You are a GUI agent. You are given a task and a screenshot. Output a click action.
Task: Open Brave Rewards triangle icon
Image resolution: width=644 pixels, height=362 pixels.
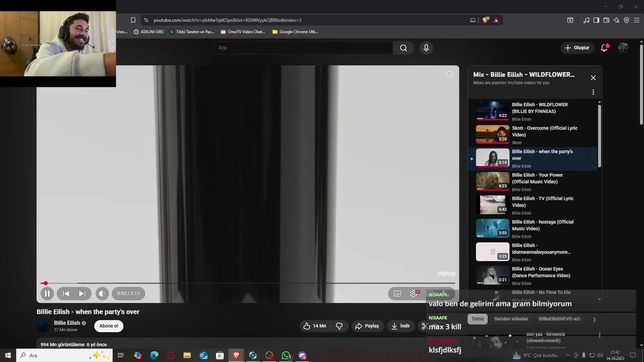click(x=496, y=20)
